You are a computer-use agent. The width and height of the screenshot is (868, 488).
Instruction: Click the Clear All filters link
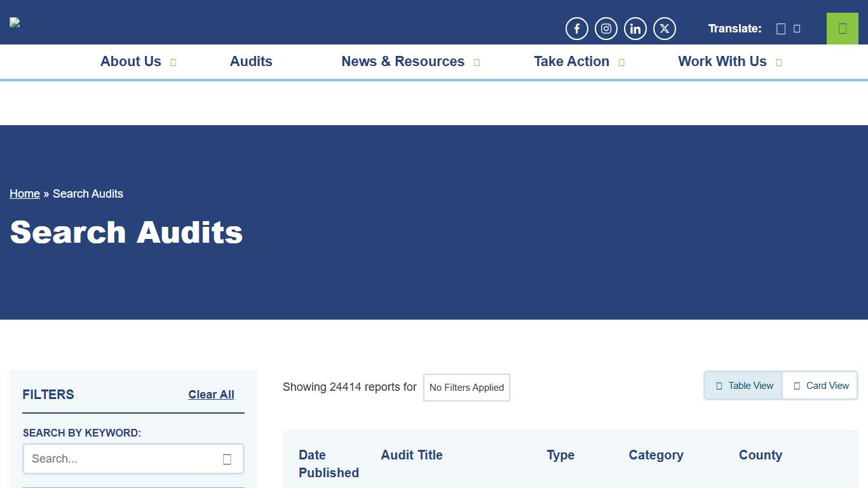tap(211, 395)
